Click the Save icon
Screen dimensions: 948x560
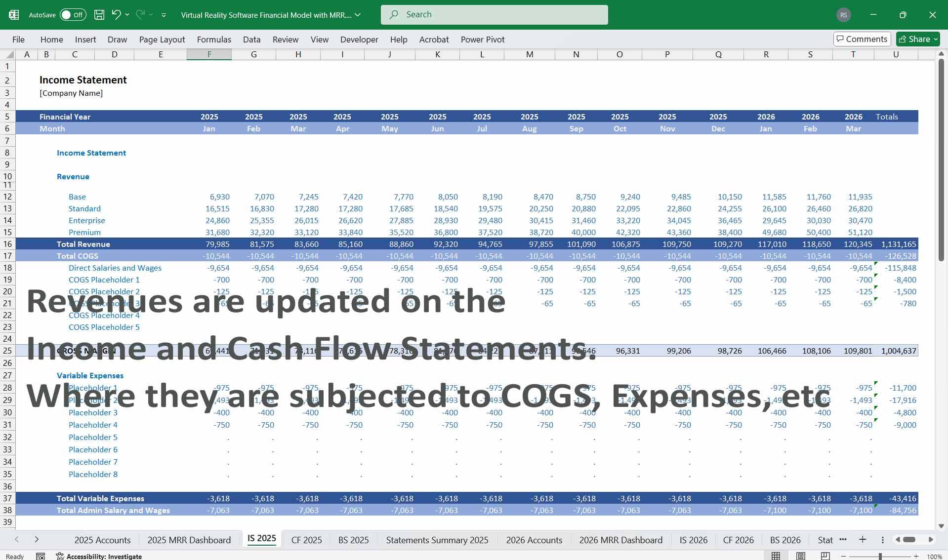point(99,15)
